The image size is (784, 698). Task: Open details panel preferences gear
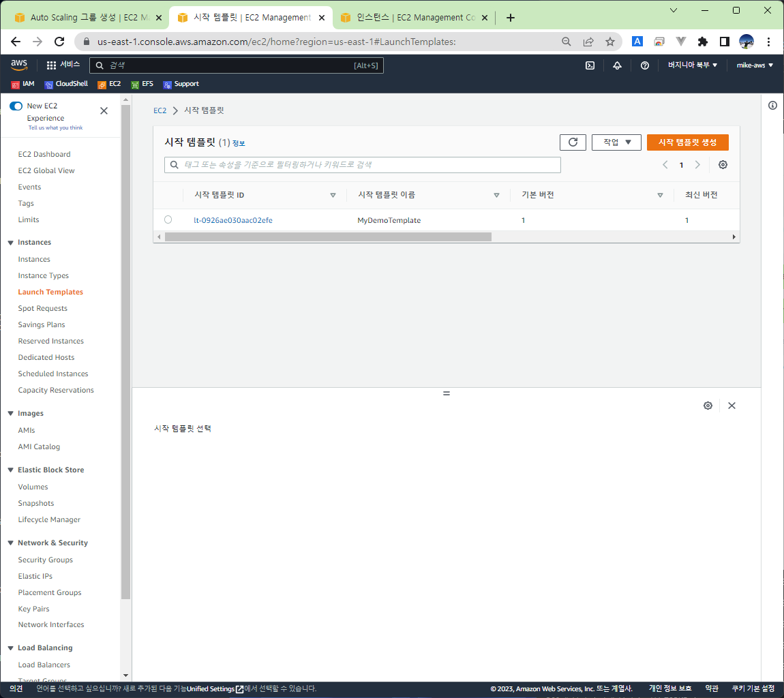coord(708,406)
